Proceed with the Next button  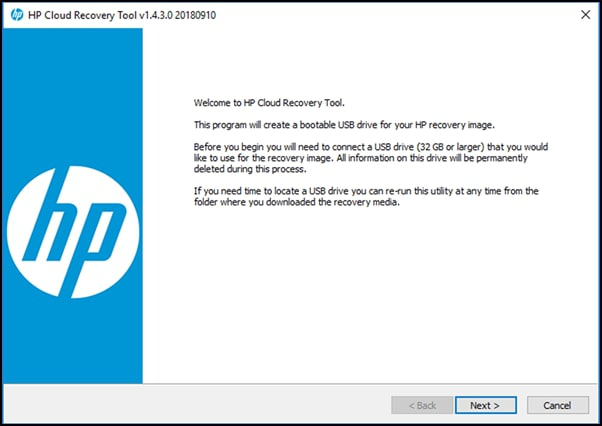[485, 405]
